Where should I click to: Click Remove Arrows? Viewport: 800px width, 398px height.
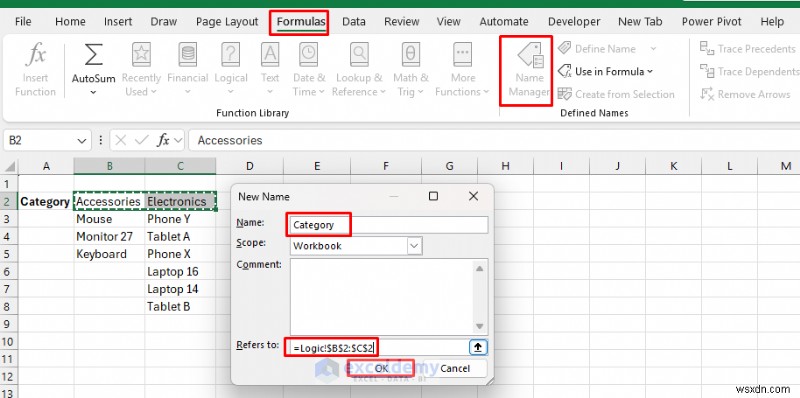745,94
